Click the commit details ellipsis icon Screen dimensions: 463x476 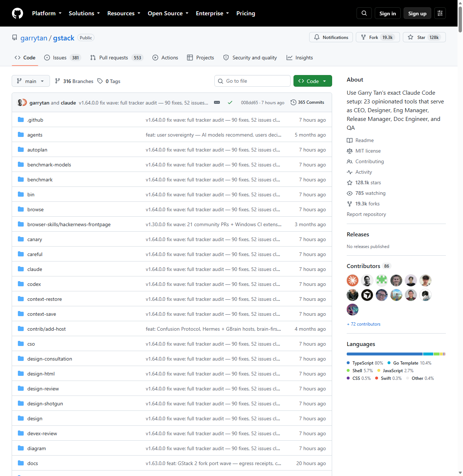(217, 102)
